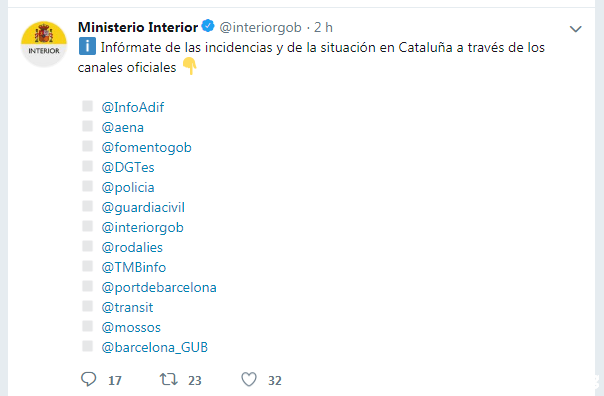Select the @rodalies mention link
Viewport: 604px width, 396px height.
[132, 247]
